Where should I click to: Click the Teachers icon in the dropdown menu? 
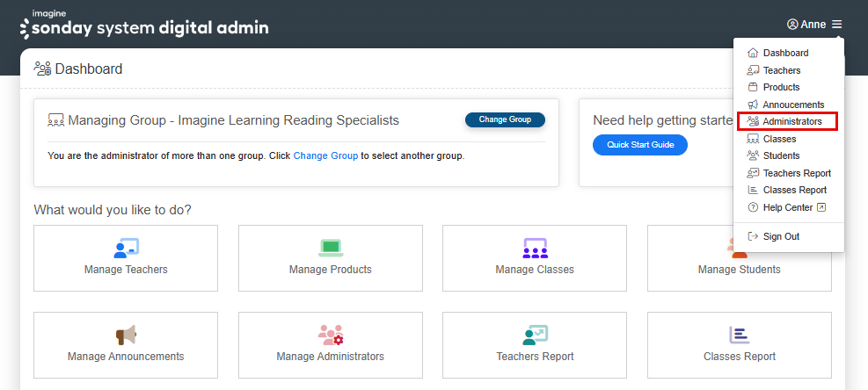tap(753, 70)
